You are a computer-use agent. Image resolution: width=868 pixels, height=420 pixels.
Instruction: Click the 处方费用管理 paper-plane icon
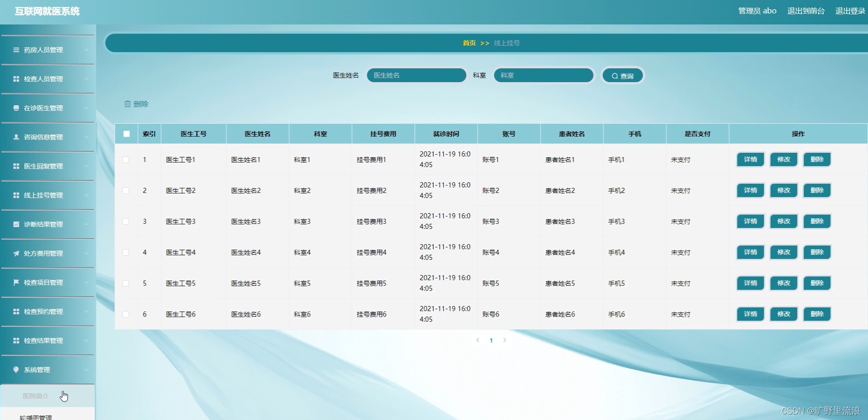coord(16,253)
